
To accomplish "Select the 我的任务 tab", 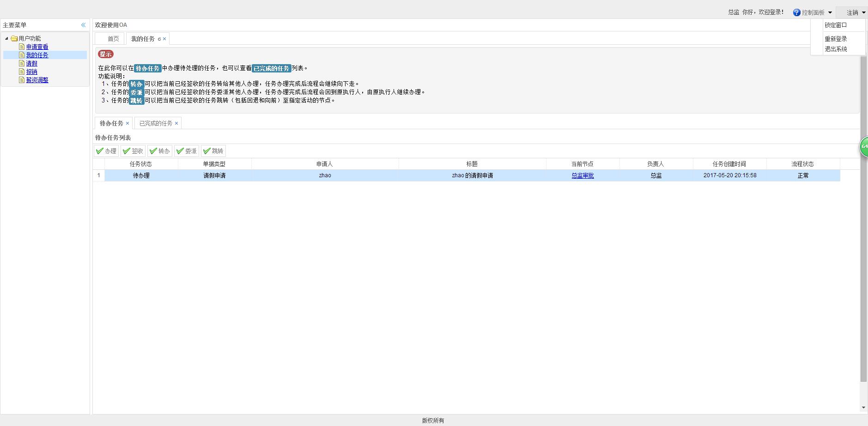I will [143, 39].
